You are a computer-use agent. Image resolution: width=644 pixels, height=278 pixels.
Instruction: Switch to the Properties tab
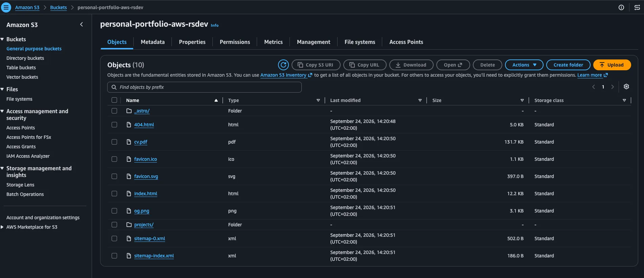coord(192,42)
